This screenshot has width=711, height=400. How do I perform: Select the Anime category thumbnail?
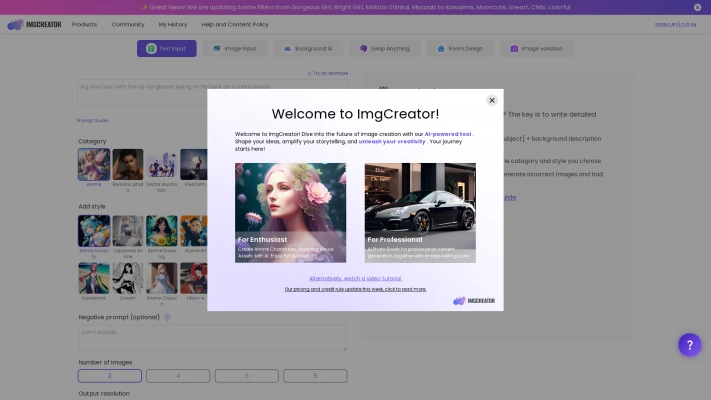coord(94,164)
